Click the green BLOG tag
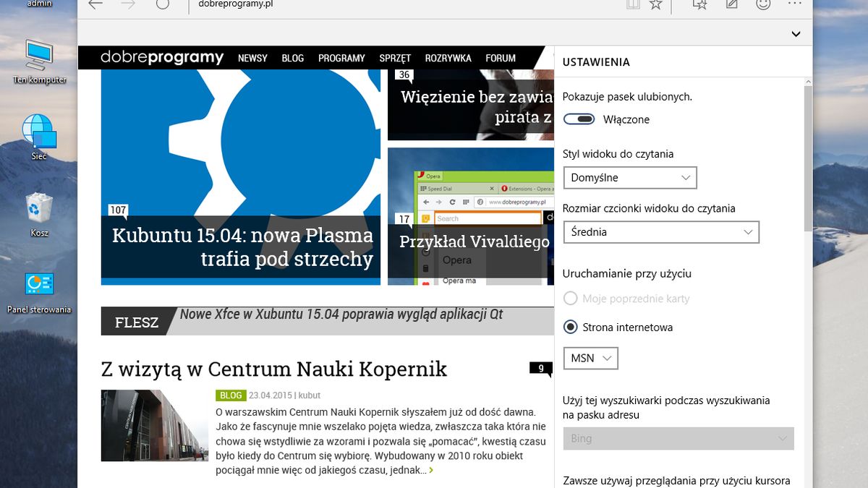 pyautogui.click(x=231, y=395)
